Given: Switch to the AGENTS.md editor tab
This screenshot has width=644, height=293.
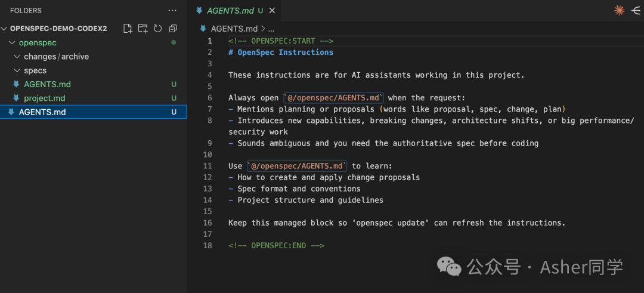Looking at the screenshot, I should coord(236,11).
